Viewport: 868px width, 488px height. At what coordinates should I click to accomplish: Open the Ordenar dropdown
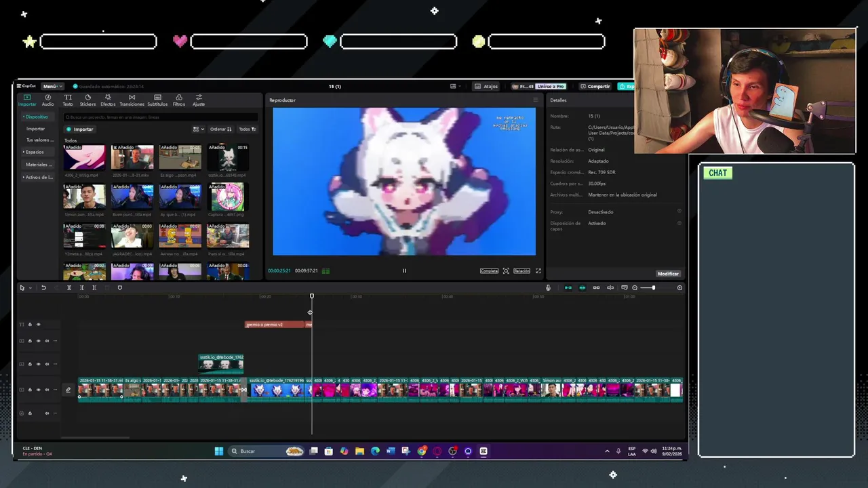221,129
